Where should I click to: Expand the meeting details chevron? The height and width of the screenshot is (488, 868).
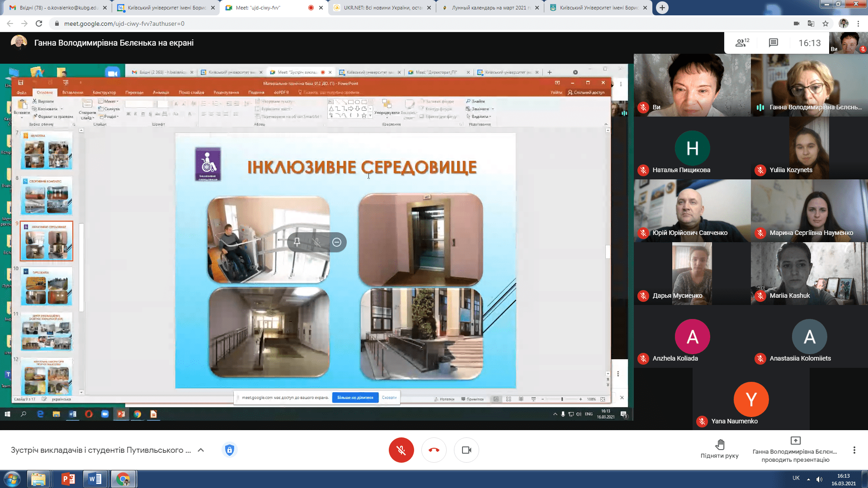(201, 450)
